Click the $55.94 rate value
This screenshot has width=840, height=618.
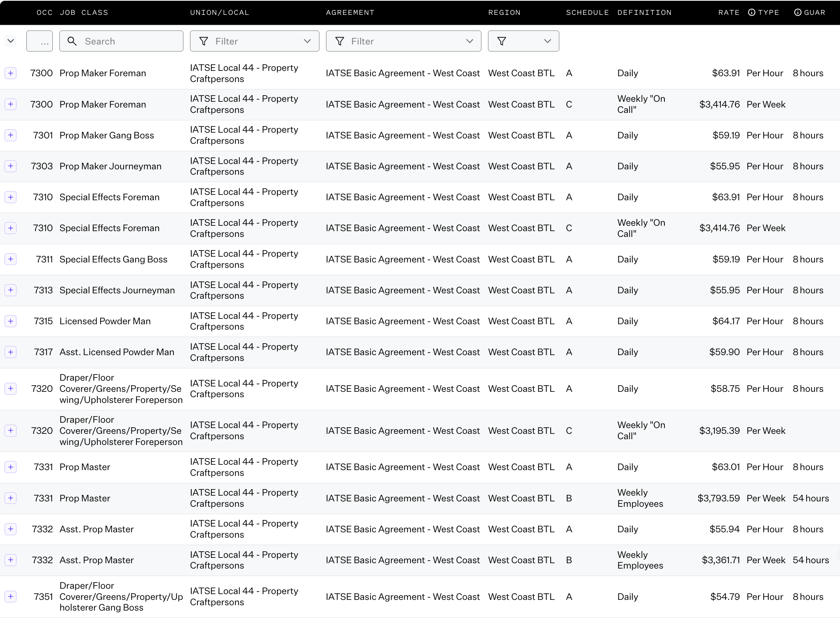click(x=725, y=529)
